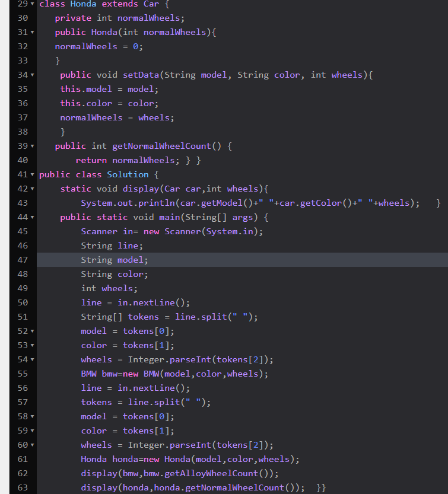The width and height of the screenshot is (448, 494).
Task: Click 'display(bmw,bmw.getAlloyWheelCount());' line
Action: pyautogui.click(x=180, y=473)
